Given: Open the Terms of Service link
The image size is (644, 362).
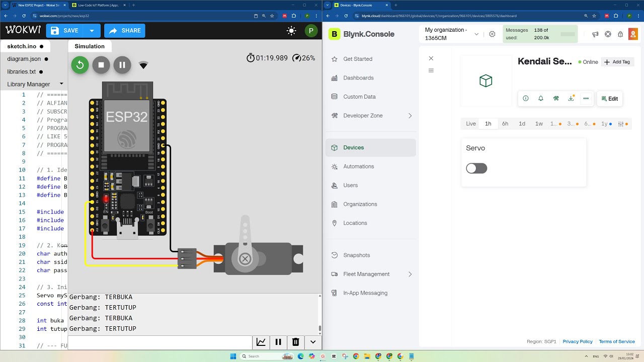Looking at the screenshot, I should 617,341.
